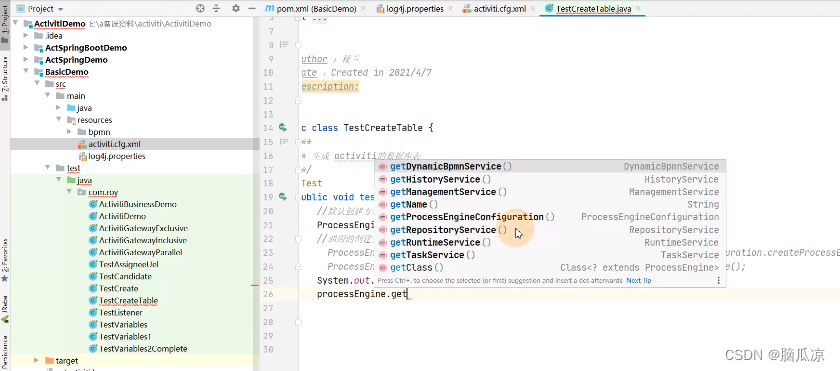Image resolution: width=840 pixels, height=371 pixels.
Task: Select log4j.properties in project tree
Action: (x=116, y=156)
